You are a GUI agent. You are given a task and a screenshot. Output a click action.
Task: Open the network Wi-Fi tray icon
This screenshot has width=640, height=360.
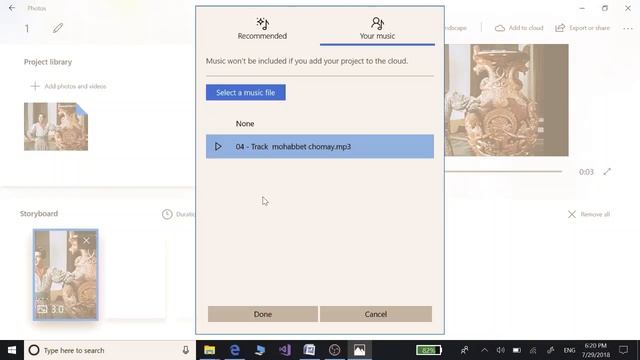[533, 350]
